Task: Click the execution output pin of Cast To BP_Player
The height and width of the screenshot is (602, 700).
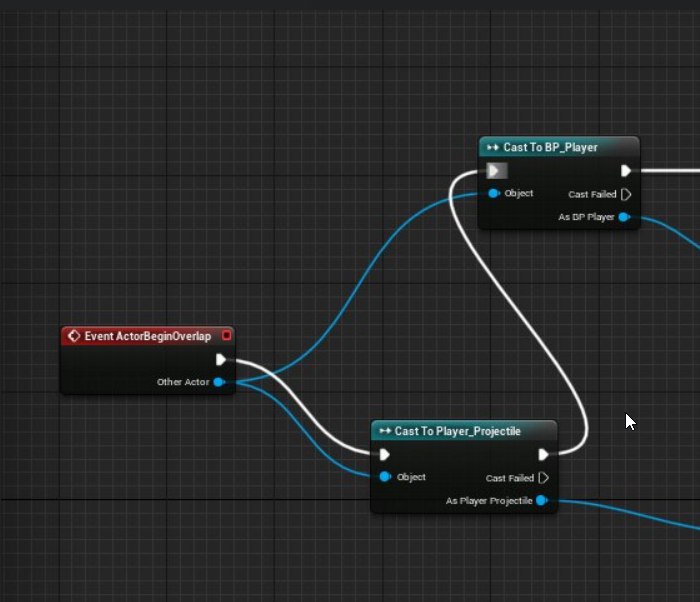Action: (x=625, y=171)
